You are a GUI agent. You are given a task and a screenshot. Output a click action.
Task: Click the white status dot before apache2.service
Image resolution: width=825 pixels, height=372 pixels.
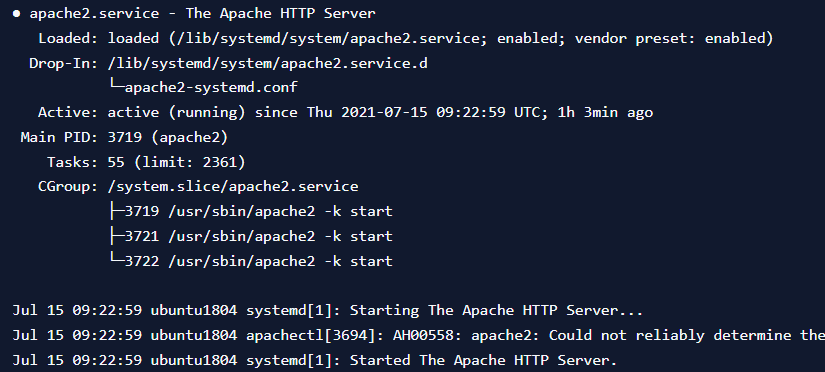pos(17,14)
